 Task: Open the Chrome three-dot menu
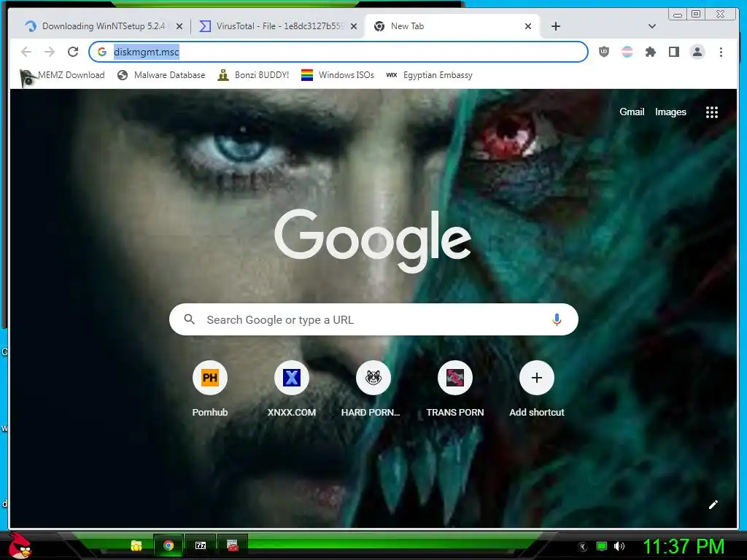721,52
